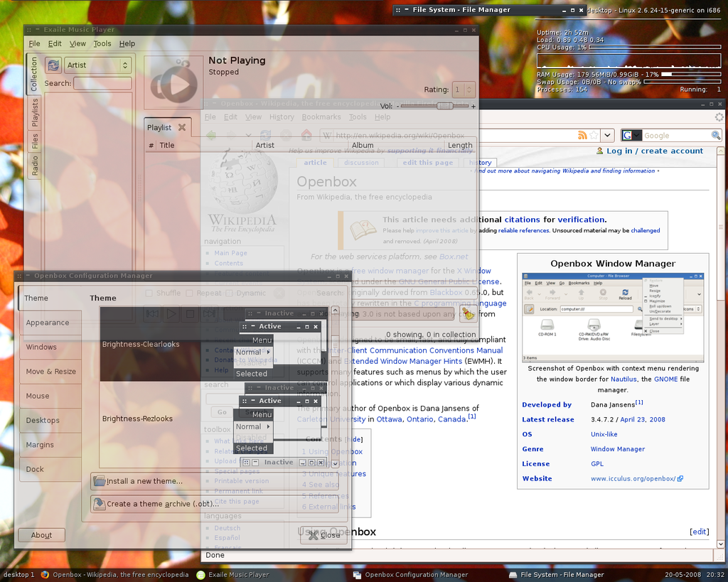Click the volume slider handle

click(x=445, y=106)
